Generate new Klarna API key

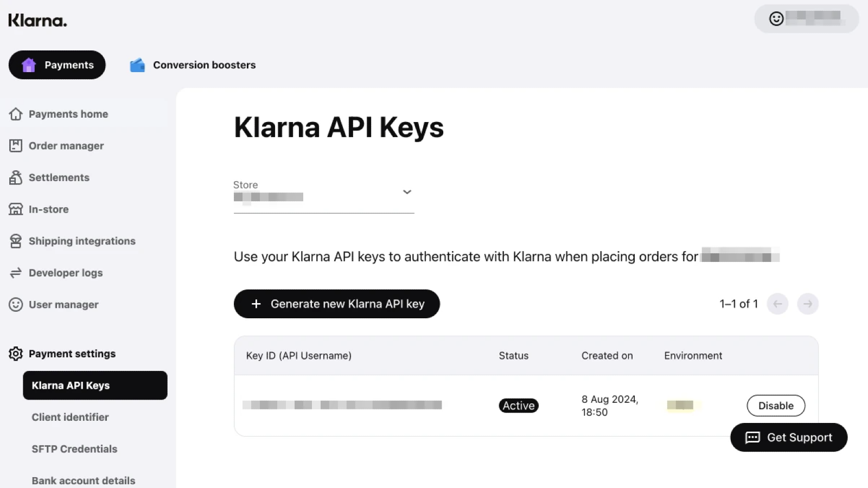(336, 304)
